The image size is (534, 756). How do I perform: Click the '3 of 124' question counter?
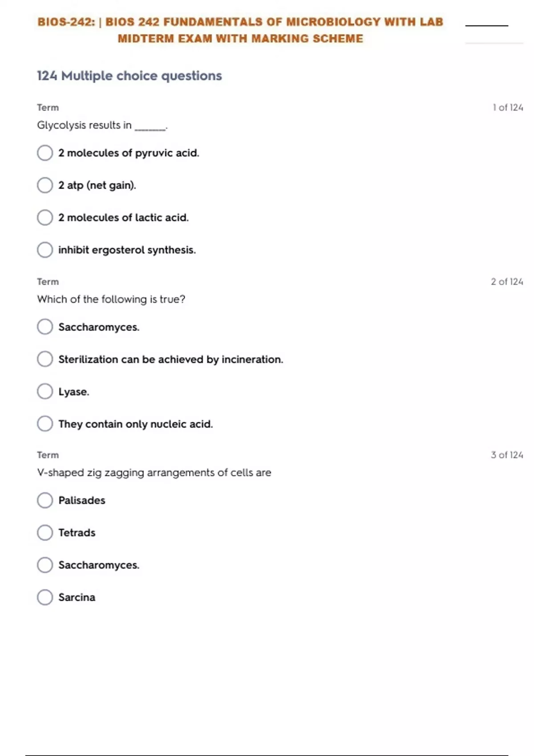507,455
